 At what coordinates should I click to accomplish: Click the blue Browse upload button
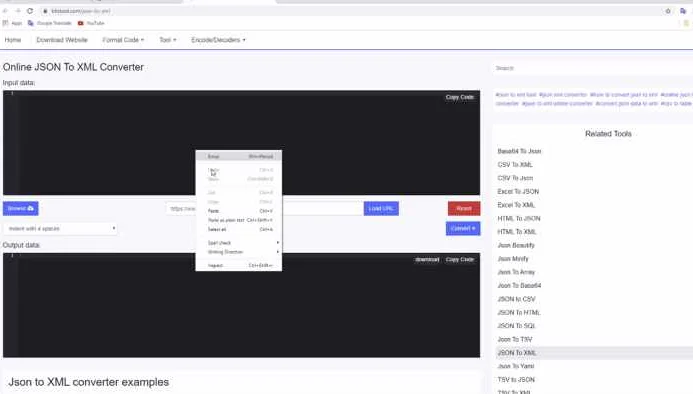[x=21, y=208]
